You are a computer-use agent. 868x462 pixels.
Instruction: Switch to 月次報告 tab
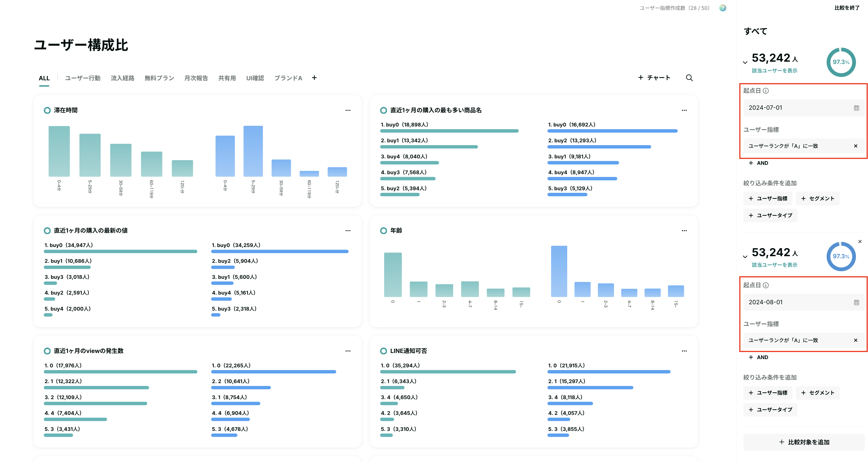196,78
